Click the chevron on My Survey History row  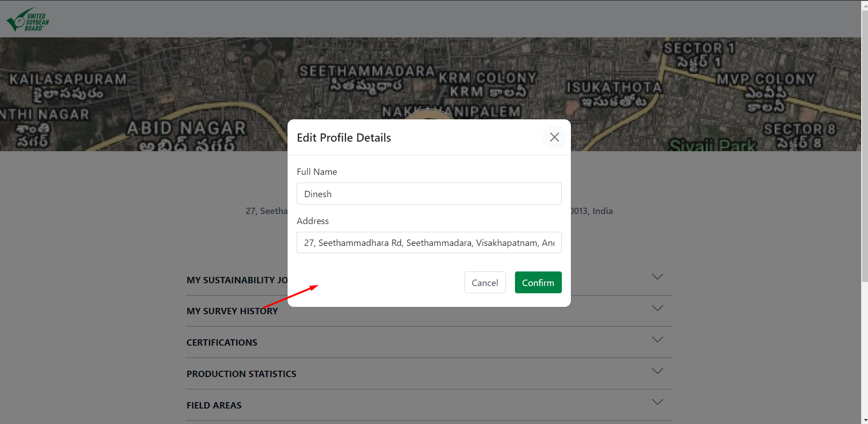click(657, 308)
